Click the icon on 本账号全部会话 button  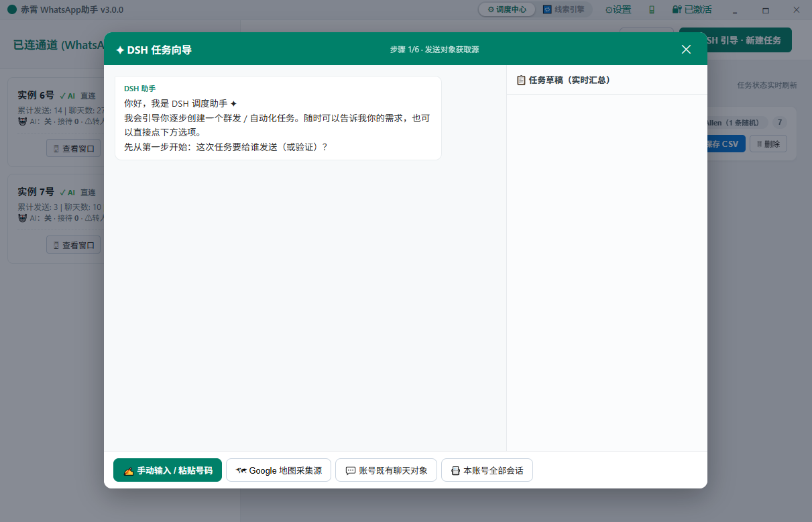pos(456,471)
